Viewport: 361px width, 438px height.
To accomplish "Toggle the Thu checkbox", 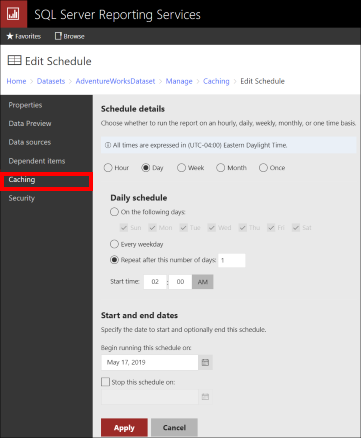I will 242,228.
